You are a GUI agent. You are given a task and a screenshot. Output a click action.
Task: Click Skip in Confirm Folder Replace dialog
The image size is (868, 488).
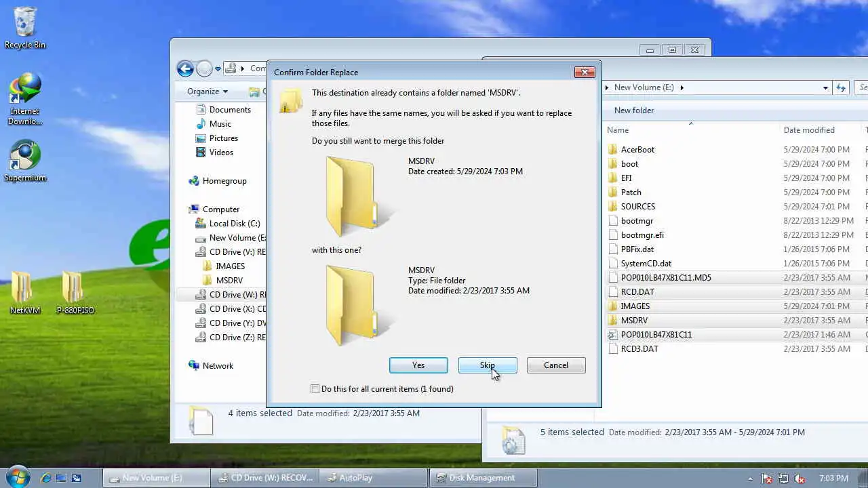pyautogui.click(x=488, y=365)
